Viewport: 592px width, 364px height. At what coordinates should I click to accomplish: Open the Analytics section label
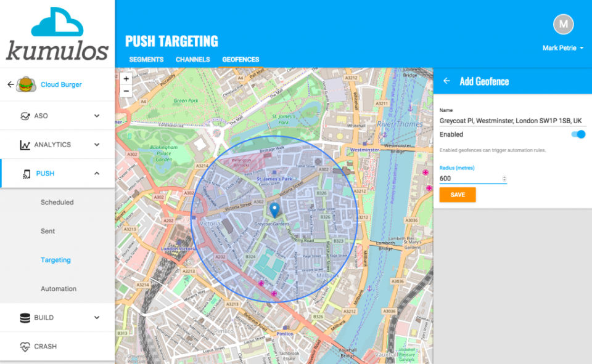coord(52,145)
